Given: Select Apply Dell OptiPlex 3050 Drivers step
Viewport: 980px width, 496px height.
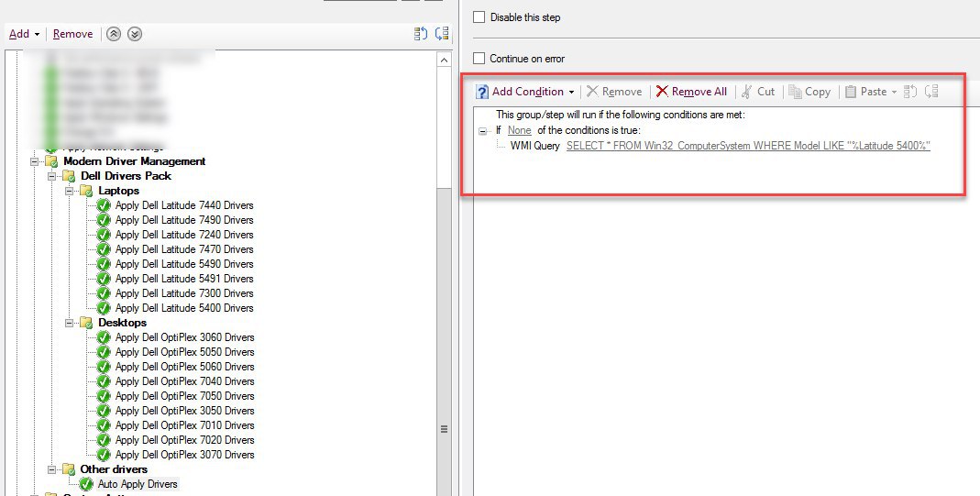Looking at the screenshot, I should coord(185,411).
